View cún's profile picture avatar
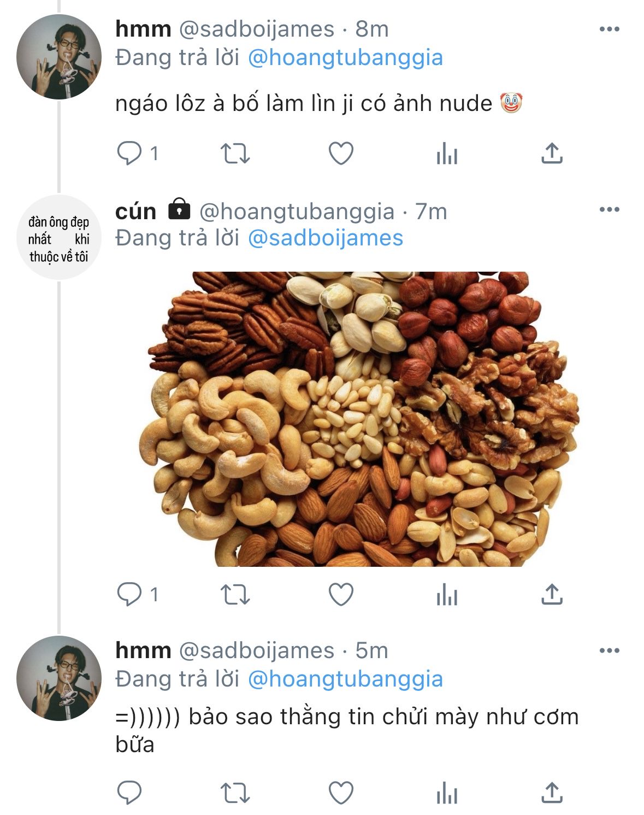644x815 pixels. point(59,238)
